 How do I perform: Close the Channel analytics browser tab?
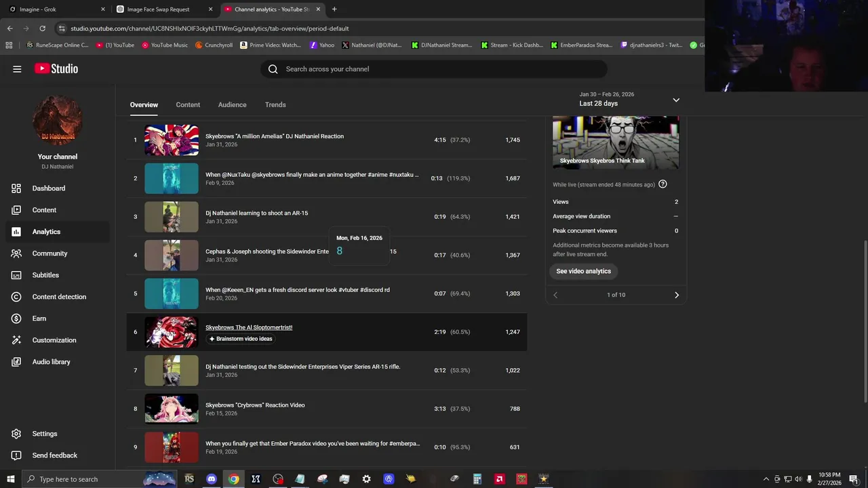318,9
